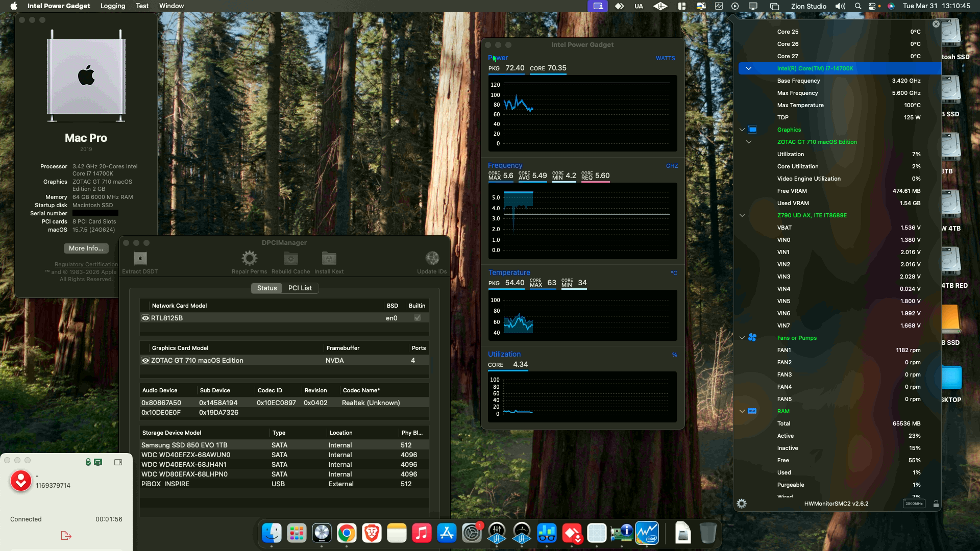Open the Trash in the Dock
Screen dimensions: 980x551
(707, 533)
